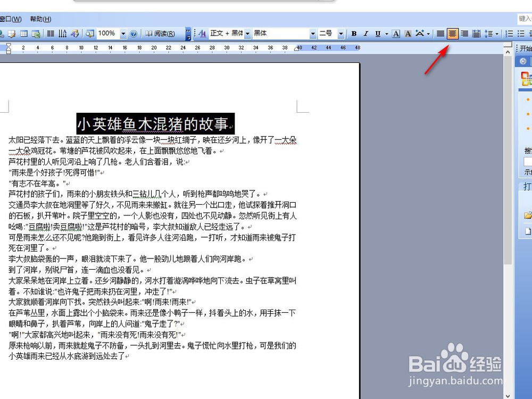Click the vertical scrollbar down arrow

click(x=508, y=396)
